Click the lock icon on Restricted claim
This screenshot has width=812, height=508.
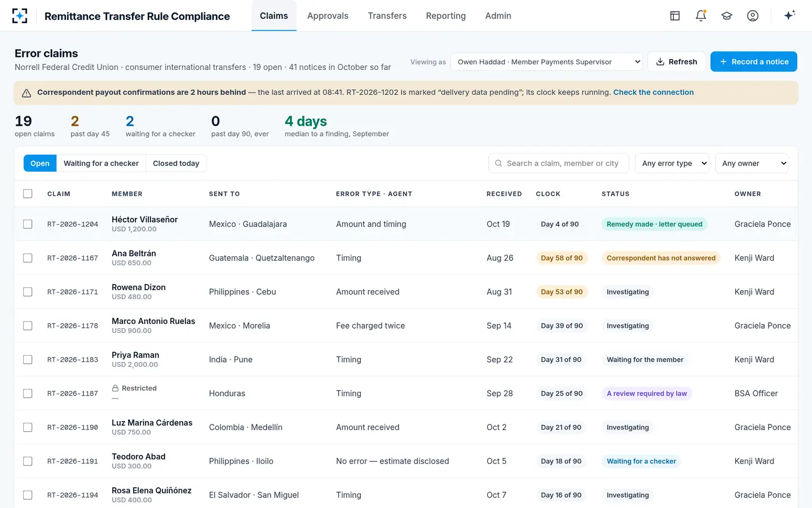(115, 388)
